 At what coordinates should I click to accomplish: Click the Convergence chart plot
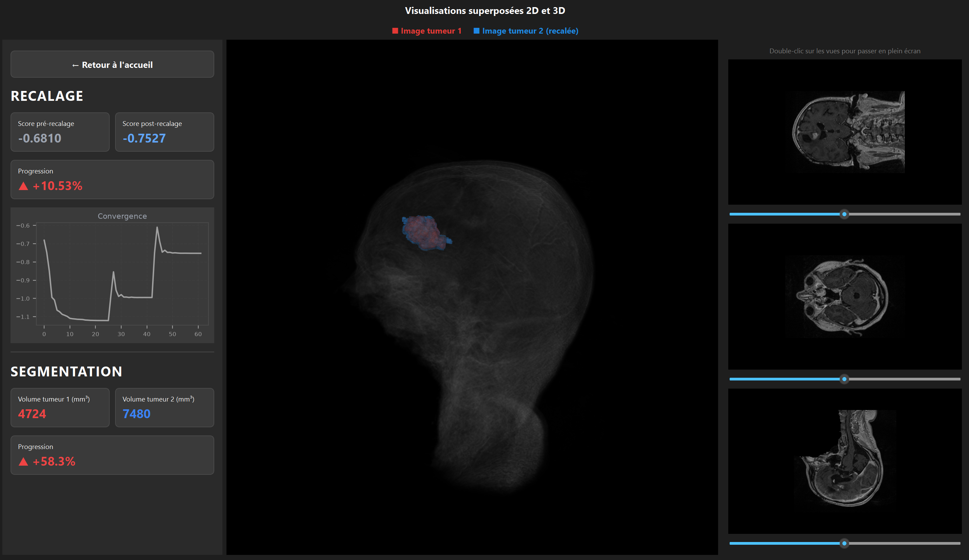coord(122,274)
